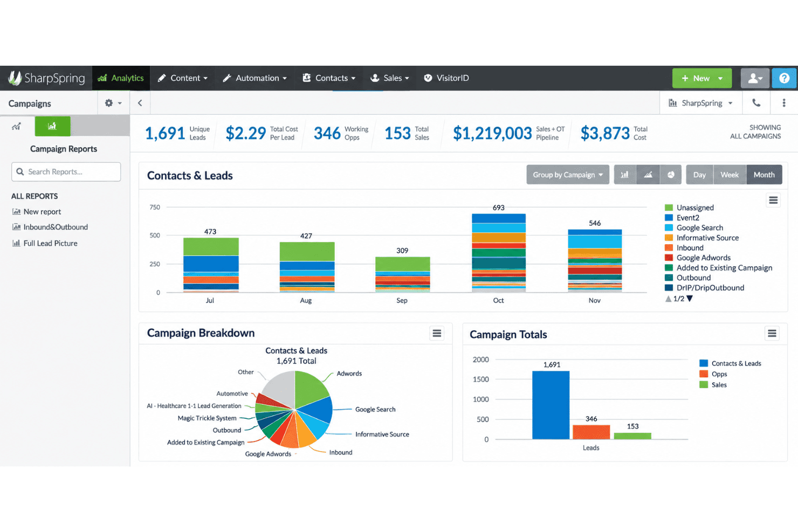
Task: Click the green New button
Action: pyautogui.click(x=702, y=78)
